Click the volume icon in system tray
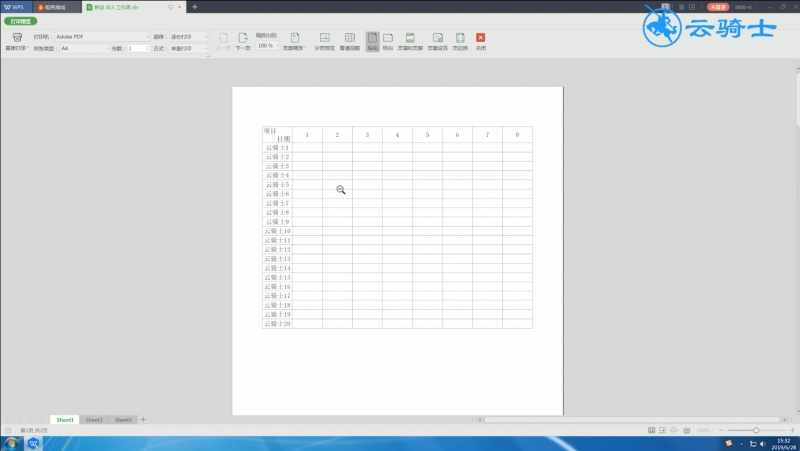Screen dimensions: 800x451 763,444
